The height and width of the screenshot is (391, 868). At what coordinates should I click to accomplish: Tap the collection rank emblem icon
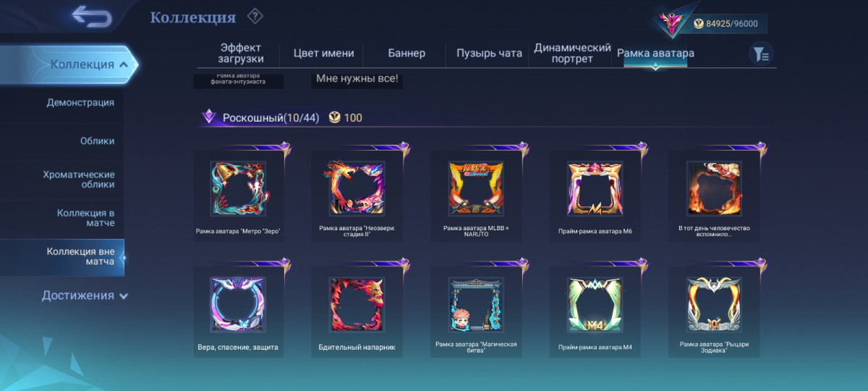point(670,23)
